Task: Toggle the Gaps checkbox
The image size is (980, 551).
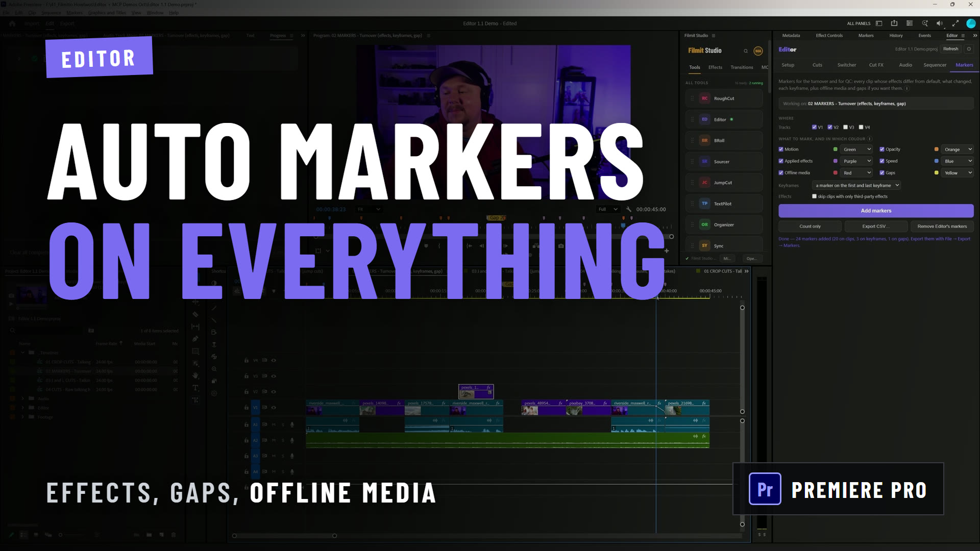Action: pos(882,173)
